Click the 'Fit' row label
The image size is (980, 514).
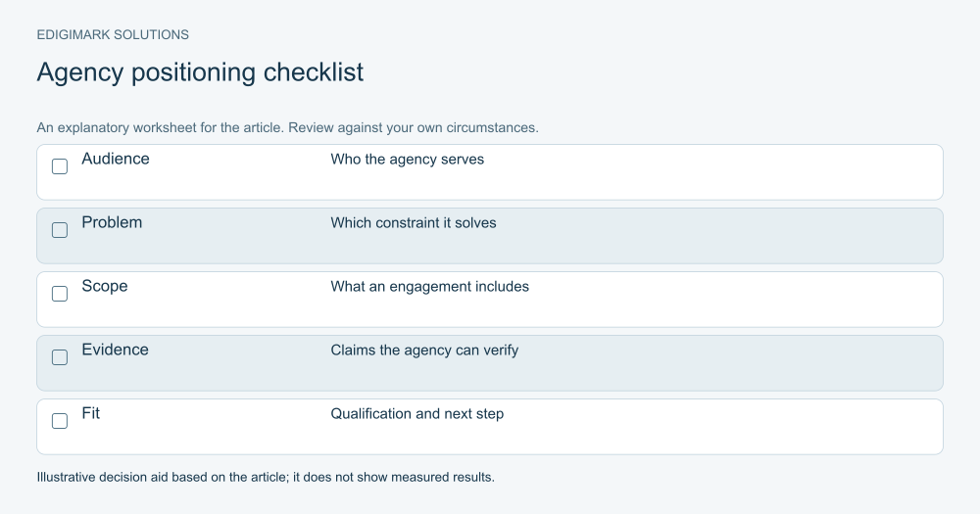click(x=90, y=413)
